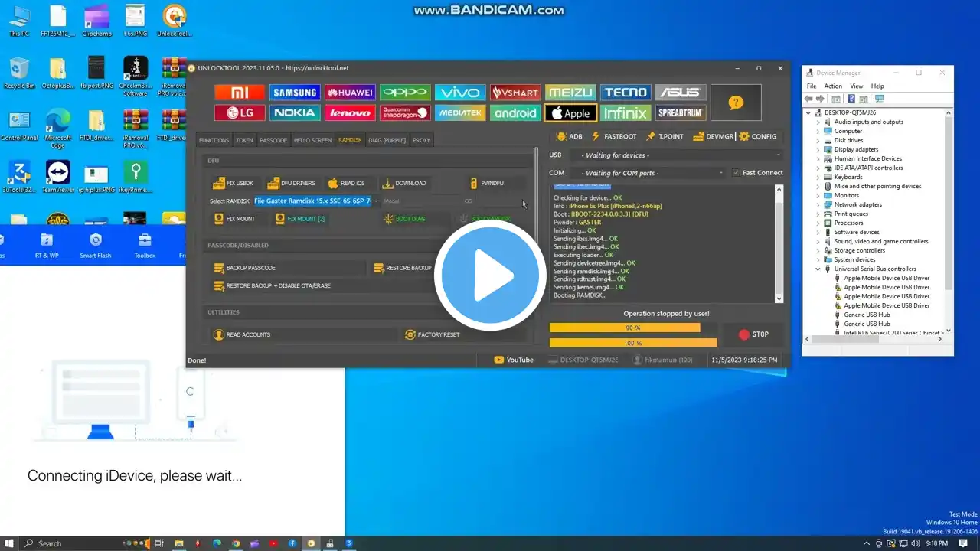Open the USB devices dropdown

tap(680, 155)
